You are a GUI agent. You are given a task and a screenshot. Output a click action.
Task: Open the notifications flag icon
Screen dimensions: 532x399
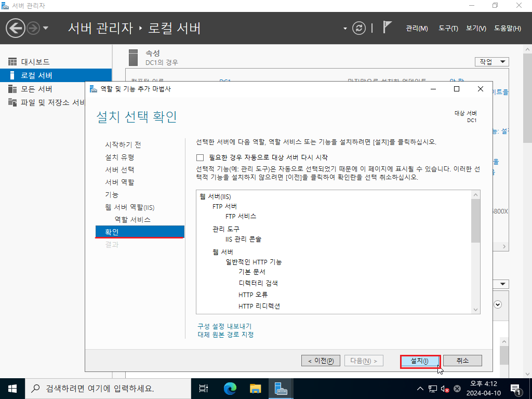pos(387,27)
